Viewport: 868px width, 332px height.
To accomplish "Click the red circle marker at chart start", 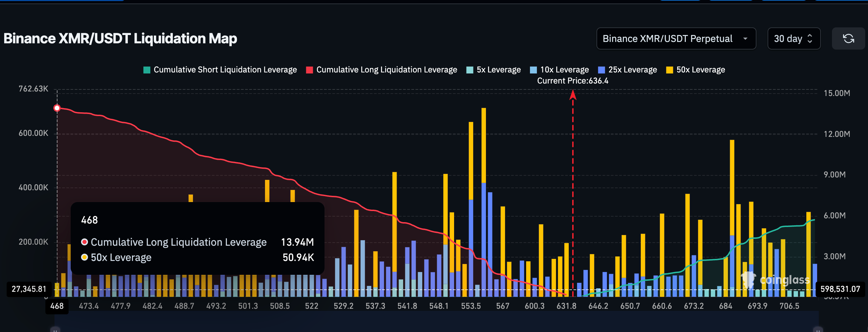I will (57, 108).
